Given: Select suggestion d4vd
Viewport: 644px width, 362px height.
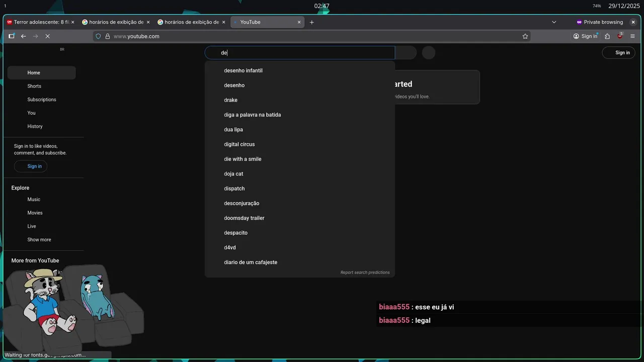Looking at the screenshot, I should (x=300, y=248).
